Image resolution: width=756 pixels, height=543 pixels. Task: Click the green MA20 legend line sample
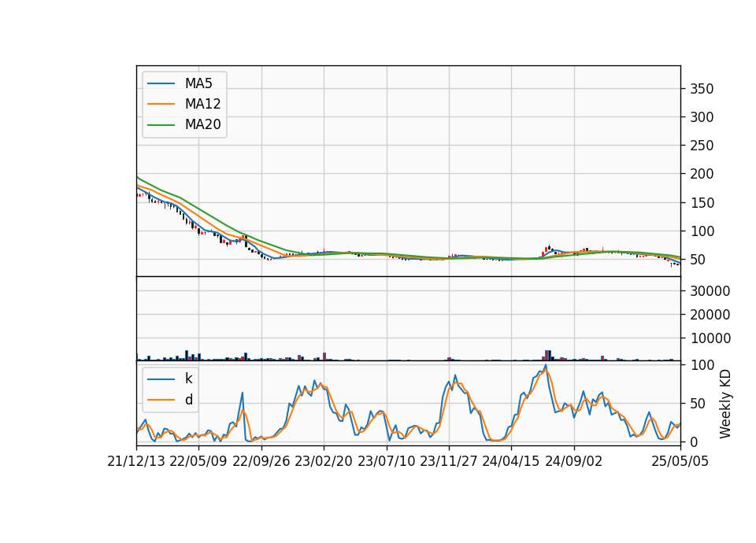[161, 125]
